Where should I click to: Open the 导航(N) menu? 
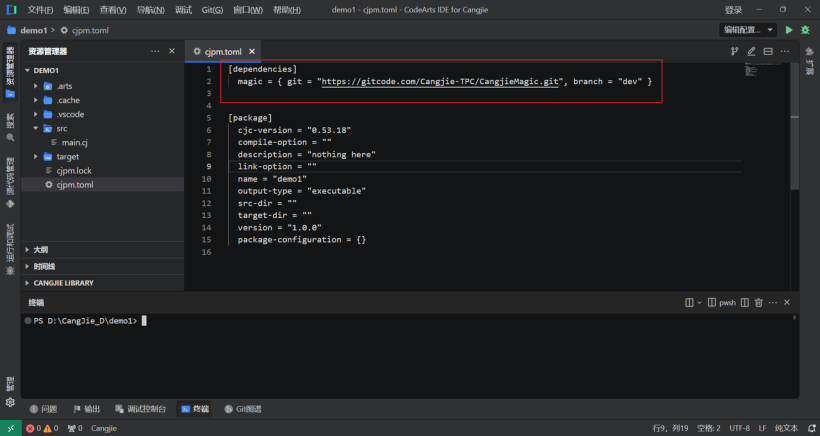pos(151,10)
